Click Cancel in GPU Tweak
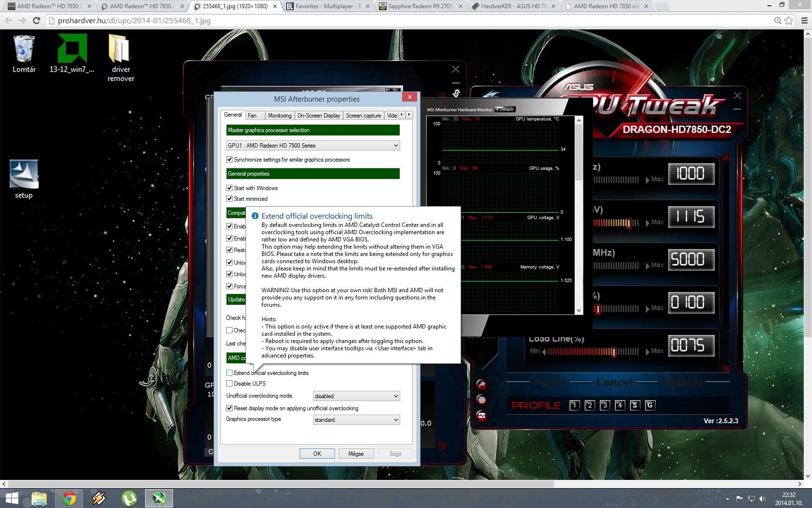The height and width of the screenshot is (508, 812). click(x=614, y=382)
